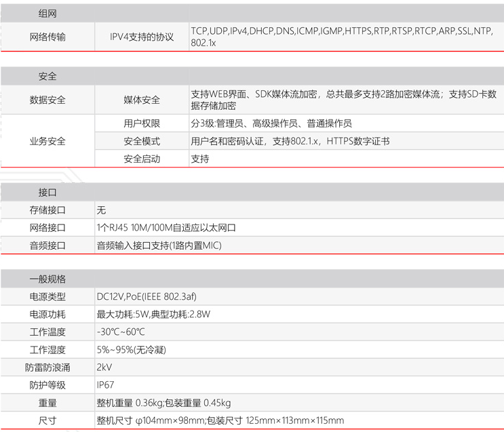Click the 接口 section header

tap(47, 193)
